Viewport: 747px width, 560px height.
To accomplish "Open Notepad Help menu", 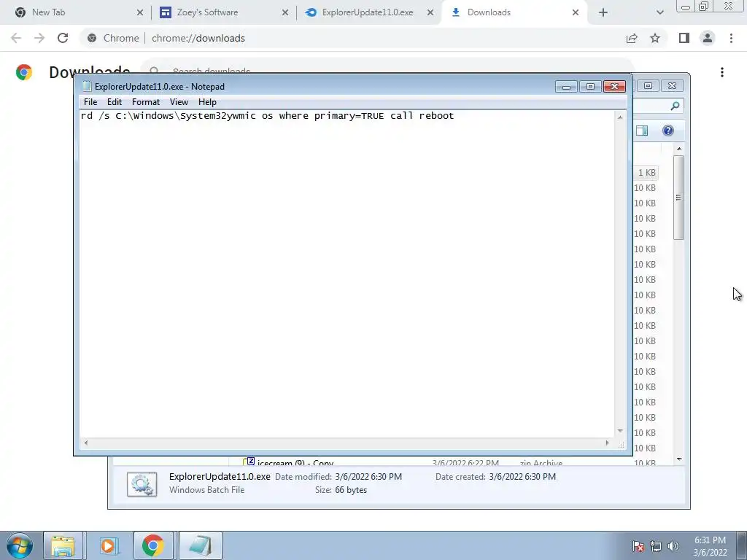I will [207, 102].
